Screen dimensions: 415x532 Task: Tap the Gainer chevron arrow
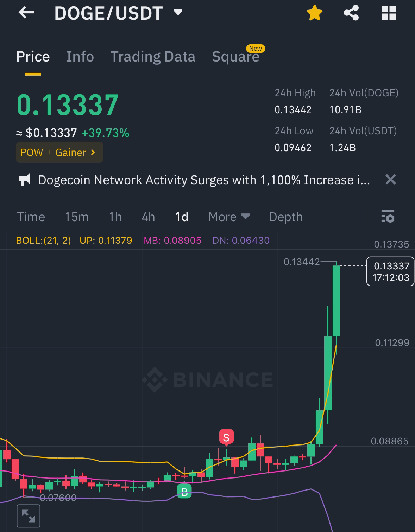point(93,152)
